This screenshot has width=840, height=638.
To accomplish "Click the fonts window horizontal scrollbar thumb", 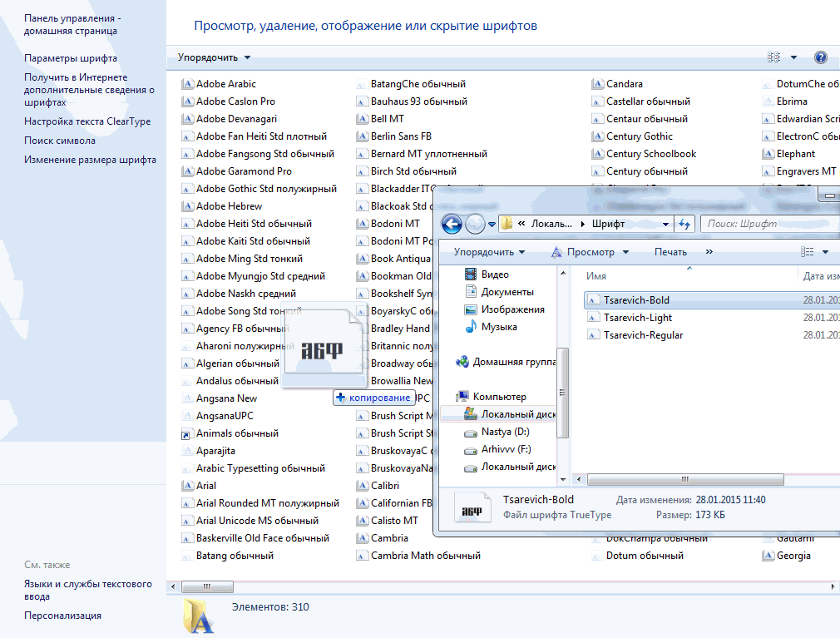I will (x=207, y=586).
